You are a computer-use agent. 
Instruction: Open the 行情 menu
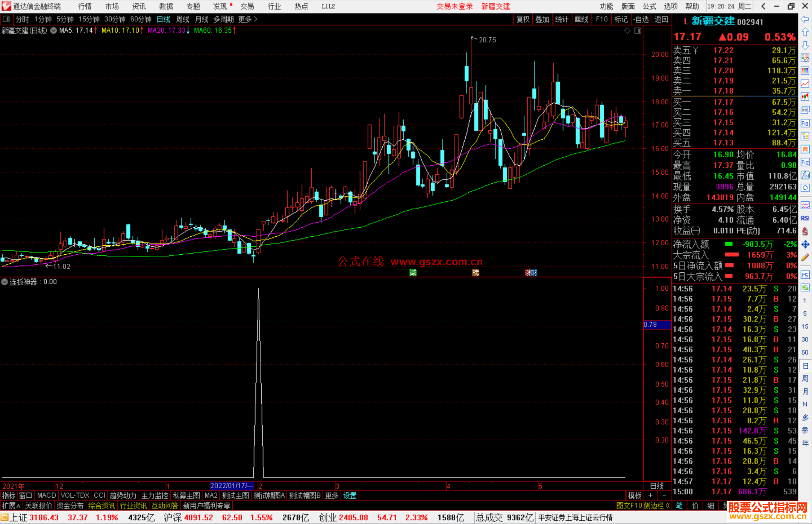point(85,6)
